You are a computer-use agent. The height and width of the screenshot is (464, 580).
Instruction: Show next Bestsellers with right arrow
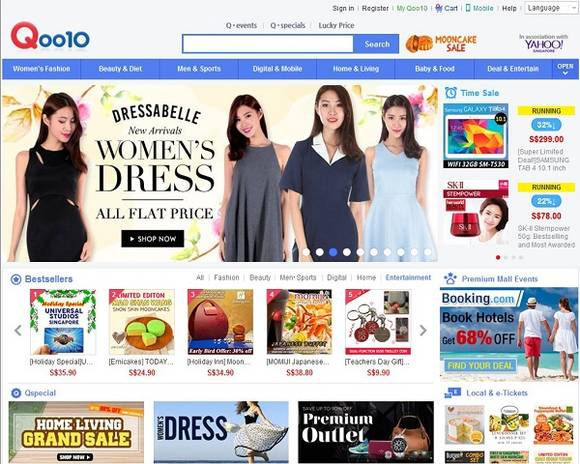[423, 330]
